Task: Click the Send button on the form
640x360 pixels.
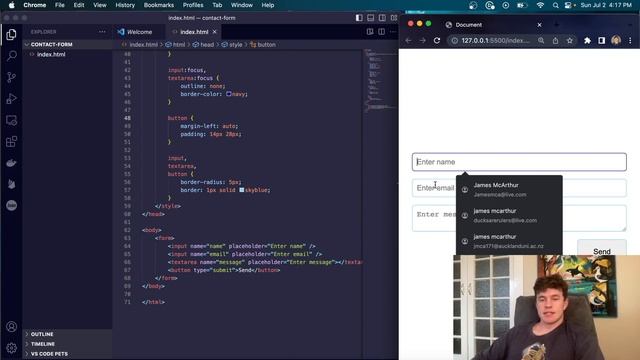Action: point(602,248)
